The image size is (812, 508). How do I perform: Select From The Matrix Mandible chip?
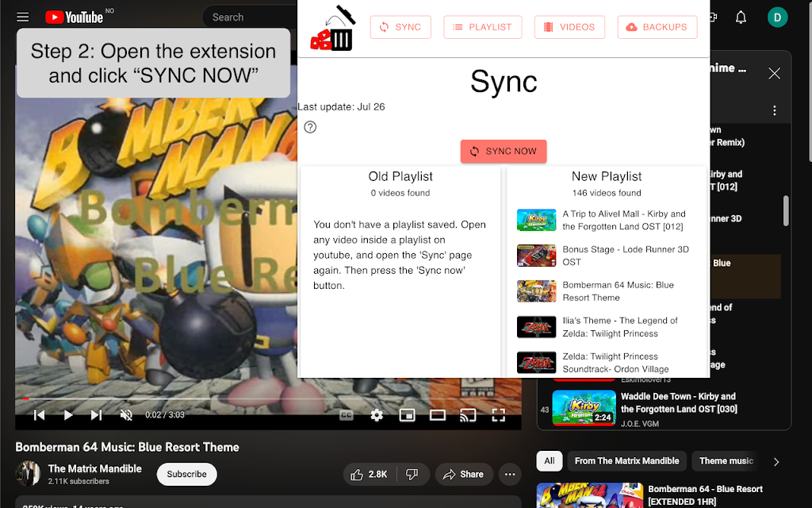(x=626, y=461)
